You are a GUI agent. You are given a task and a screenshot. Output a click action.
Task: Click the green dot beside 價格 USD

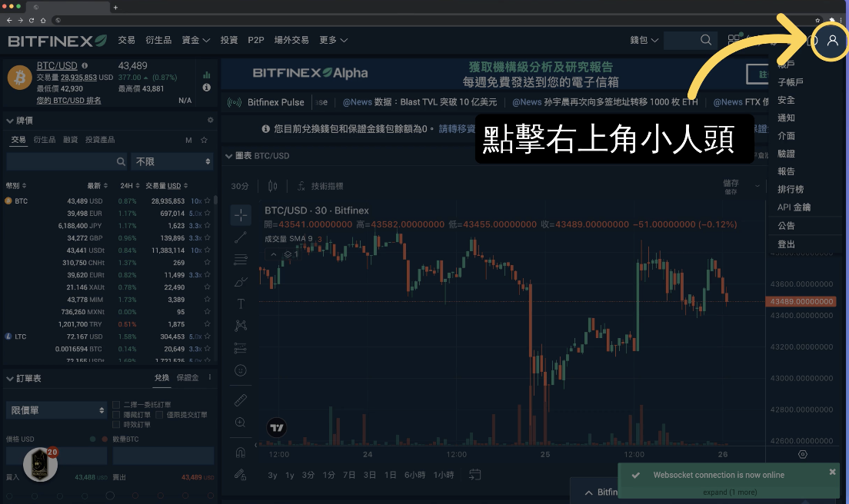coord(92,439)
